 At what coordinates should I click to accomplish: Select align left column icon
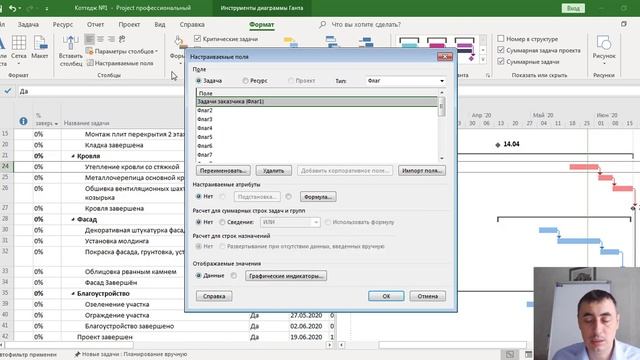[x=89, y=39]
